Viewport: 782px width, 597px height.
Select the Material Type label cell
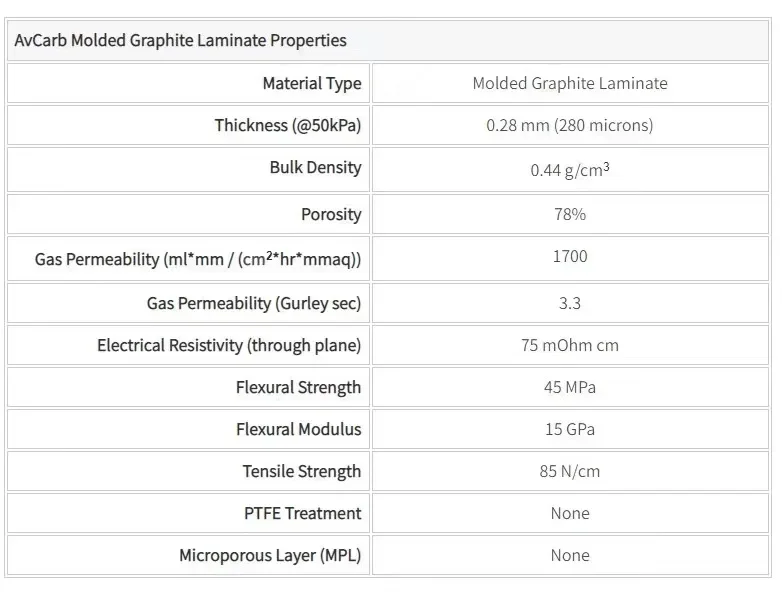[x=311, y=83]
